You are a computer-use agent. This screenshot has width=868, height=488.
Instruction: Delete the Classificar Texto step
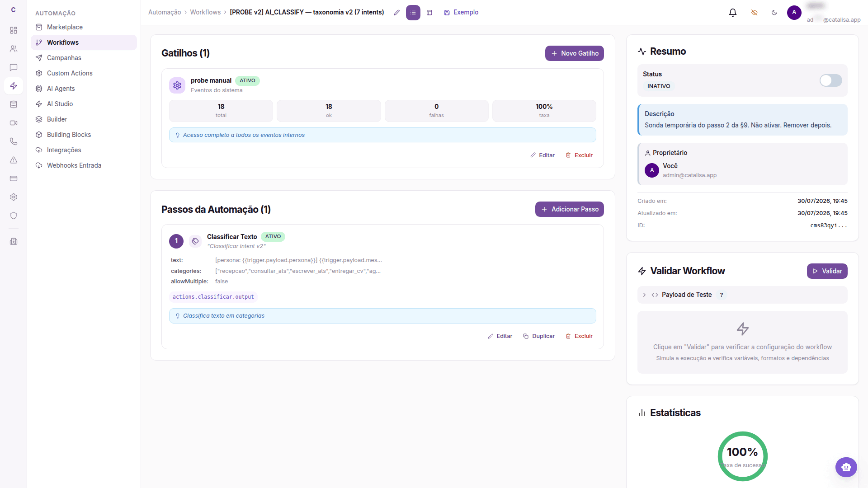[x=579, y=336]
